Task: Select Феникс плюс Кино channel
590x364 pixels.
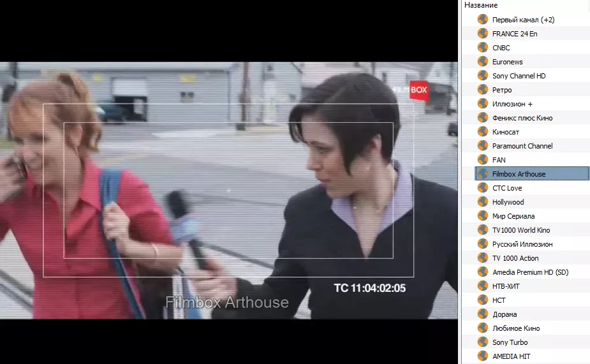Action: 522,118
